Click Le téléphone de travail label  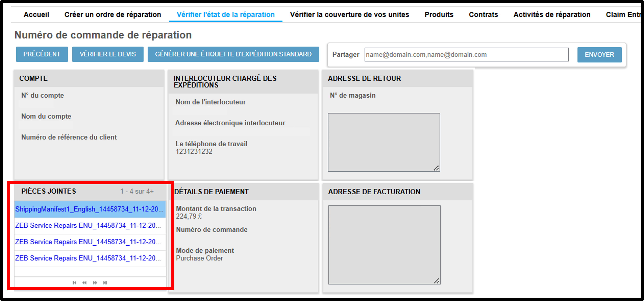coord(211,144)
